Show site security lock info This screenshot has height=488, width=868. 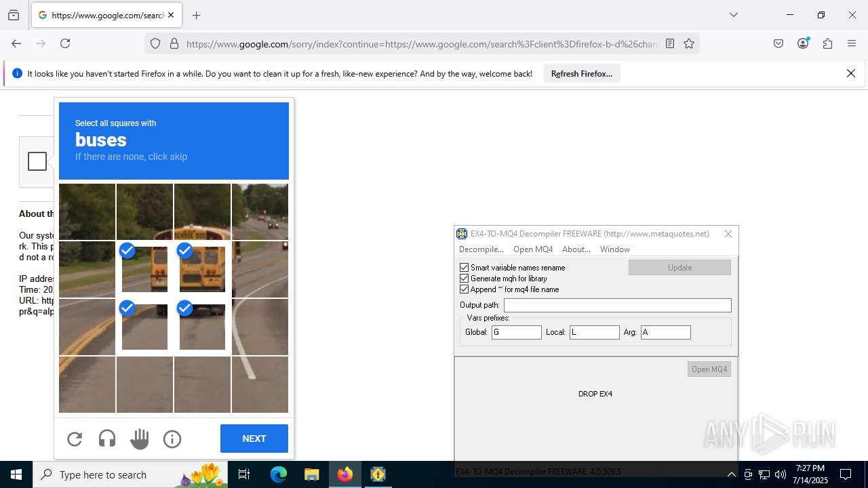click(174, 44)
